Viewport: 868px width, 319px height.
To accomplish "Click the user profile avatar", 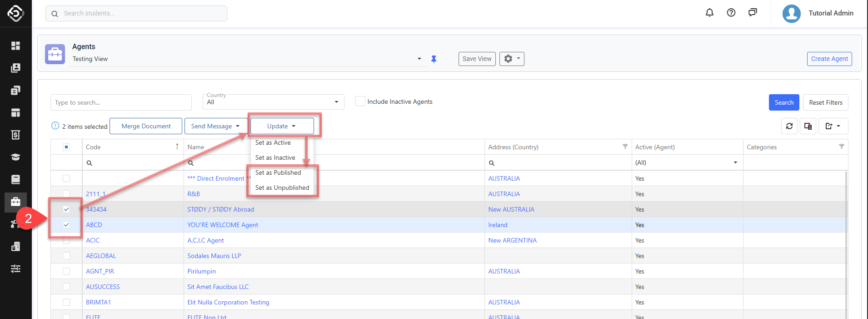I will [x=791, y=13].
